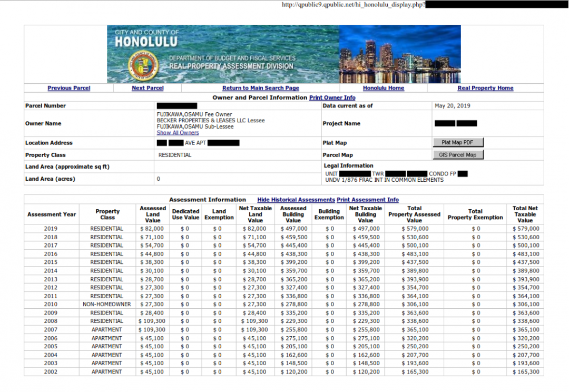
Task: Navigate to the Previous Parcel
Action: (x=68, y=88)
